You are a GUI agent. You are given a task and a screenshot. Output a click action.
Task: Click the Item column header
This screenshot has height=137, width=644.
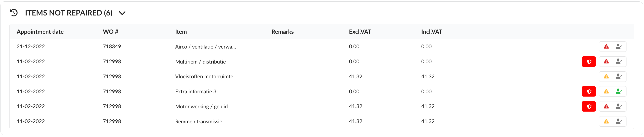pos(181,32)
